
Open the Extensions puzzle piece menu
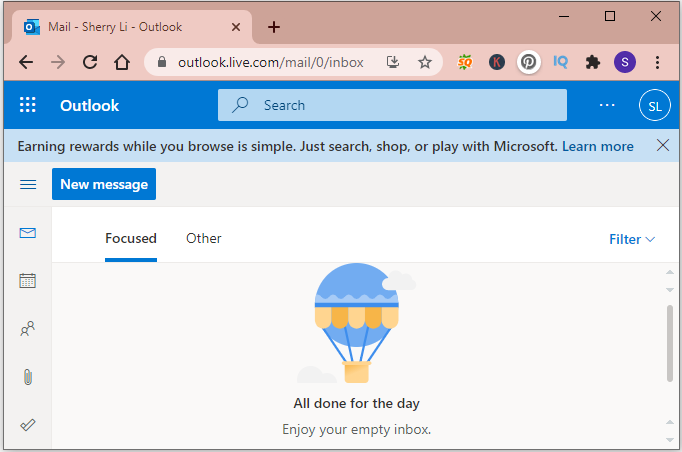pyautogui.click(x=592, y=62)
